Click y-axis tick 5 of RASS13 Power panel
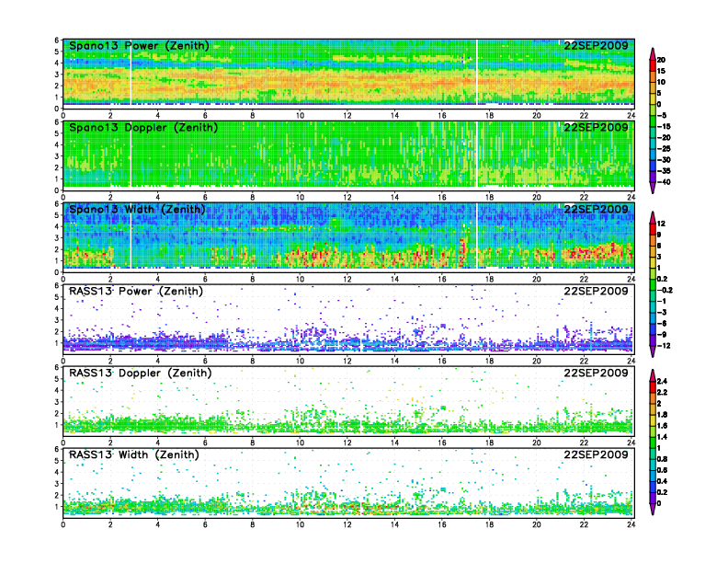The height and width of the screenshot is (563, 728). tap(57, 297)
